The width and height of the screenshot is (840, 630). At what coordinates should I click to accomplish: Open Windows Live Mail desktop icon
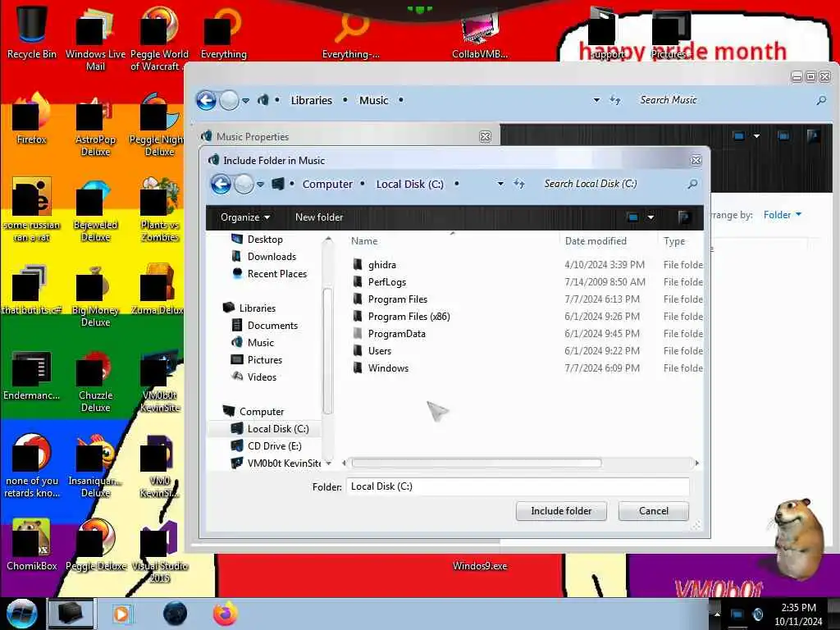(x=95, y=38)
